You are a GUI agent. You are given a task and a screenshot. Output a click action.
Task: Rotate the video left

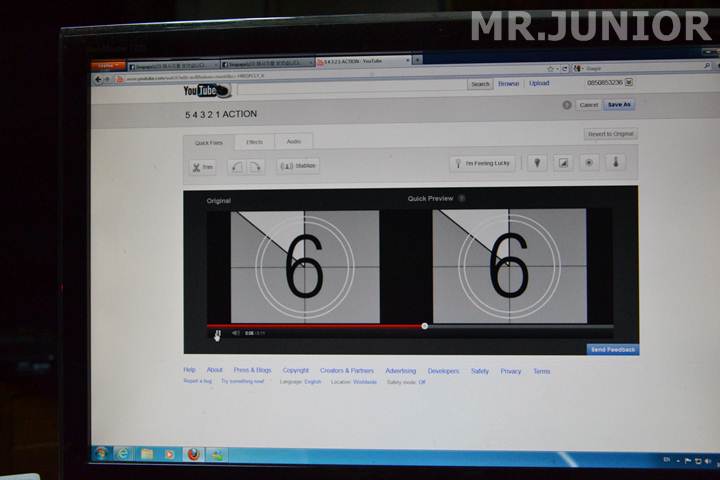tap(236, 167)
